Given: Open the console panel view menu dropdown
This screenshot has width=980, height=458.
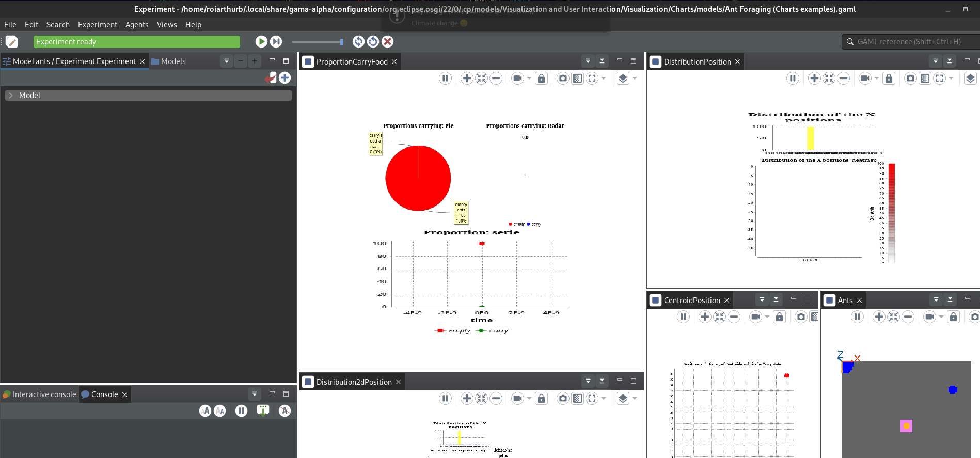Looking at the screenshot, I should (x=254, y=394).
